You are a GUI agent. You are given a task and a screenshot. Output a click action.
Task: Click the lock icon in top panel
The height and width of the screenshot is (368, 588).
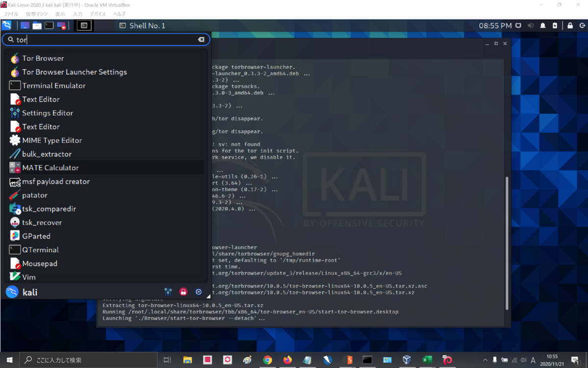[570, 26]
